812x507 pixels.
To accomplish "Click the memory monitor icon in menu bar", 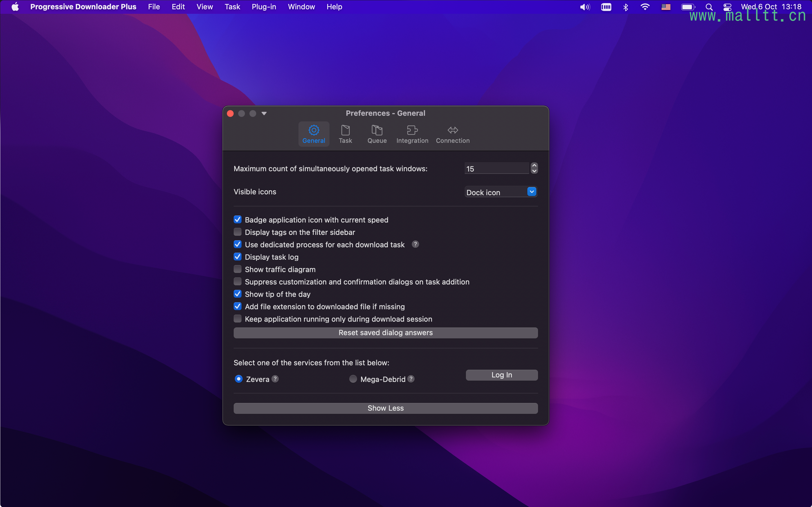I will [x=606, y=7].
